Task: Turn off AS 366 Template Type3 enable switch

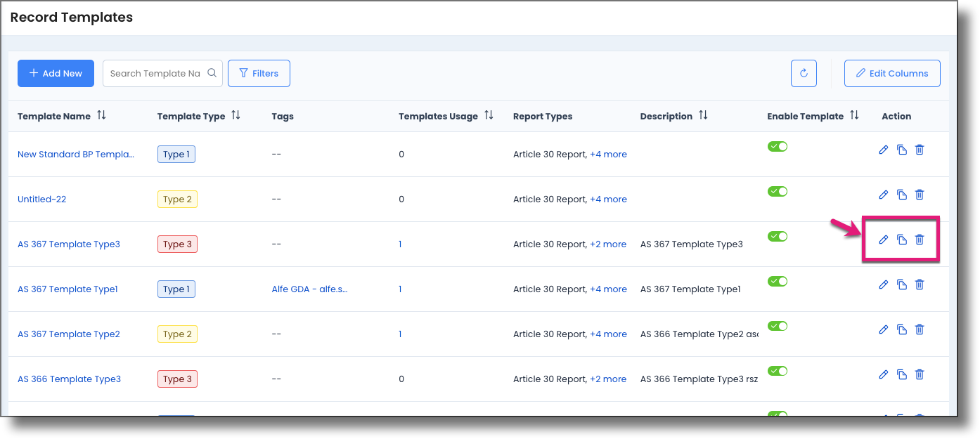Action: tap(778, 371)
